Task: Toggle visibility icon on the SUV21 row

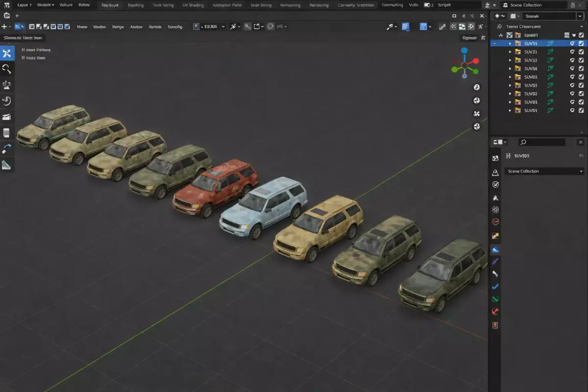Action: pyautogui.click(x=572, y=52)
